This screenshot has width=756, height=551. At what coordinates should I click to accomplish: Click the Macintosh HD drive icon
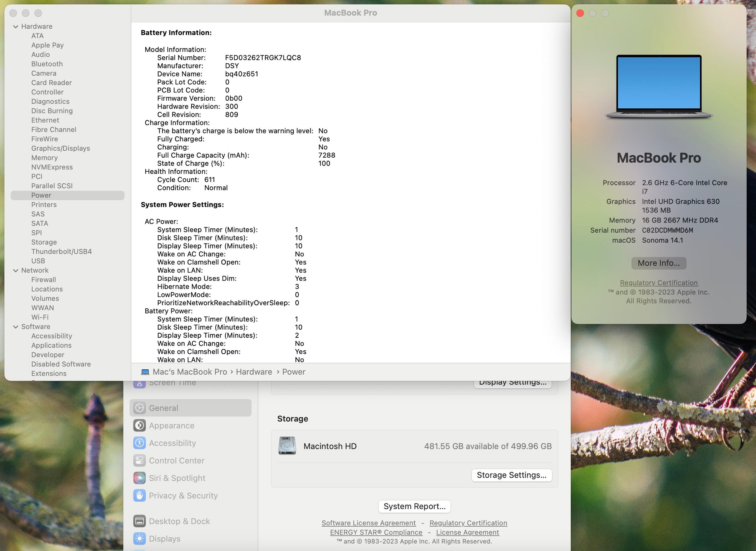[287, 446]
